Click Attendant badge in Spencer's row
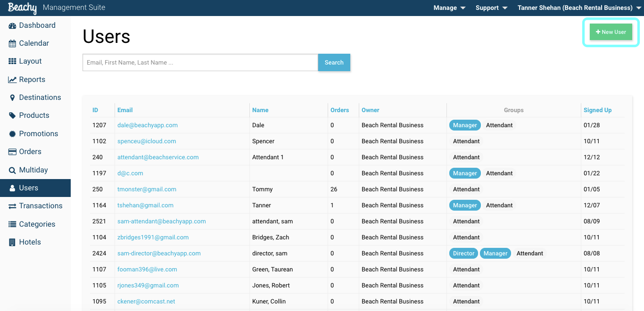 [x=466, y=141]
